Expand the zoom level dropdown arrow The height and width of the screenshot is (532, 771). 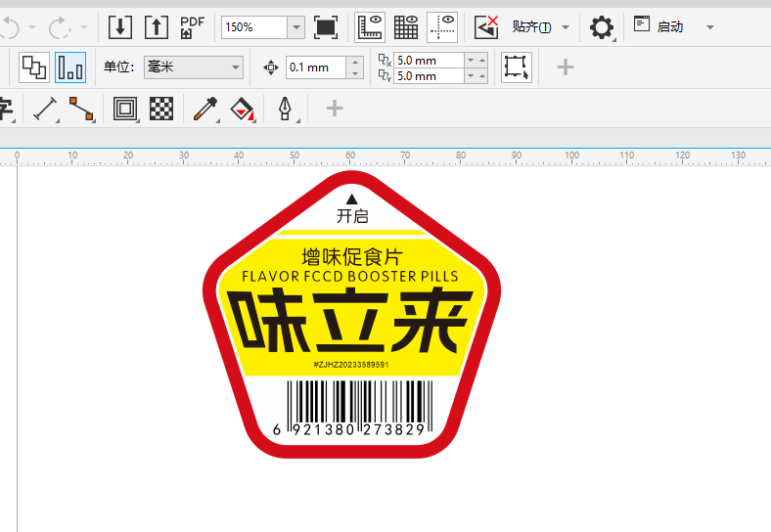click(x=296, y=27)
